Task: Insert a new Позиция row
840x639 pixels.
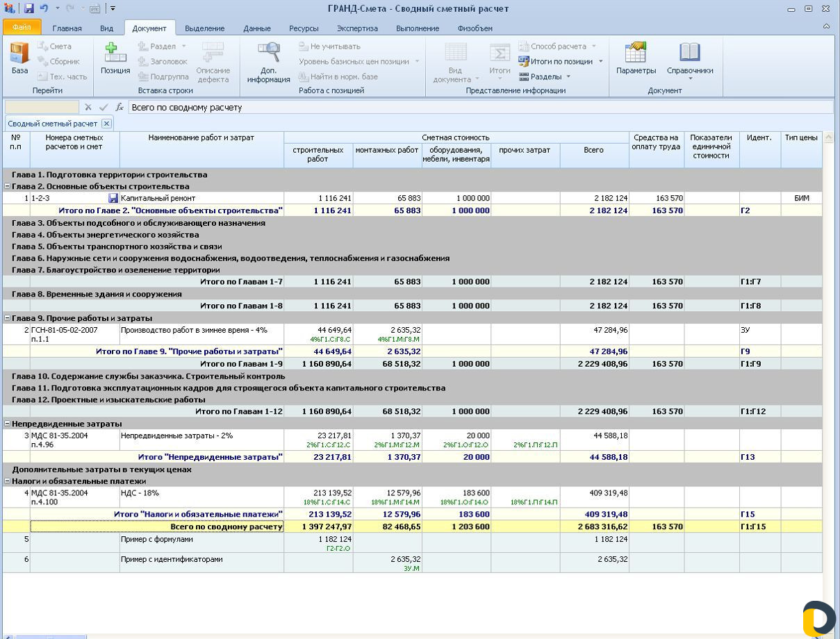Action: (x=115, y=58)
